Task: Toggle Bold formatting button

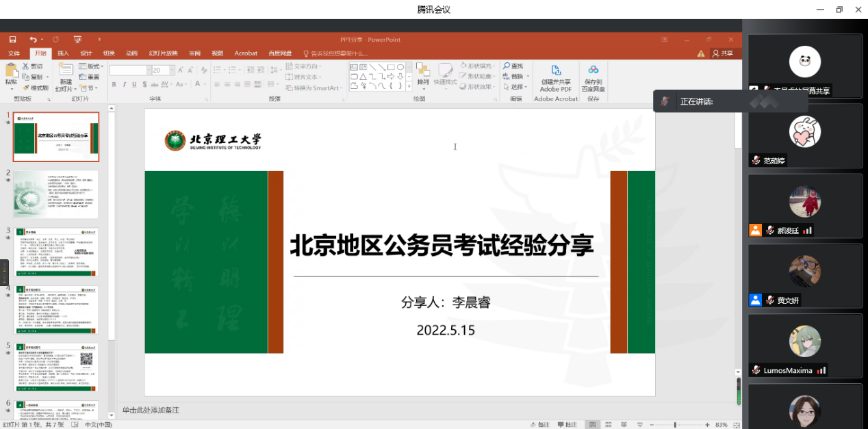Action: click(114, 85)
